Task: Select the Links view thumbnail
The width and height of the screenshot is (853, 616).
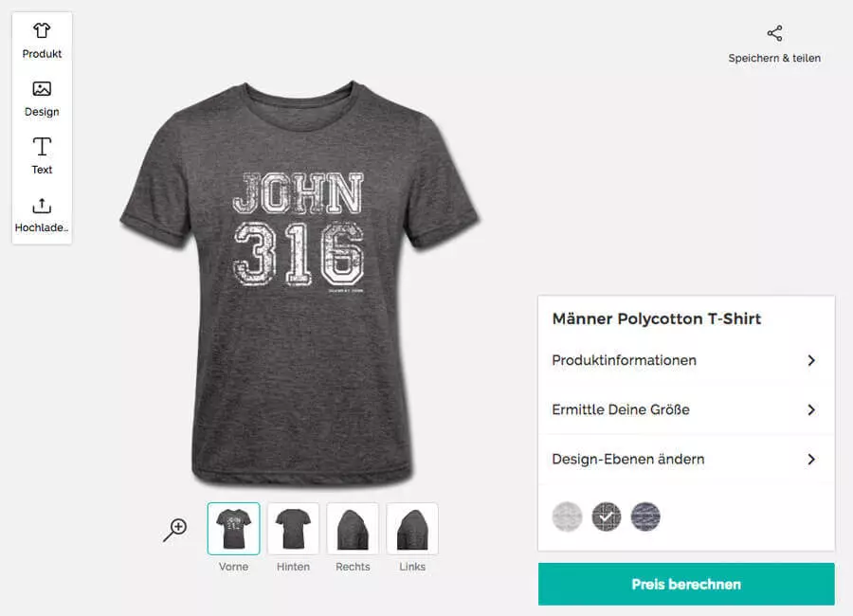Action: pyautogui.click(x=412, y=531)
